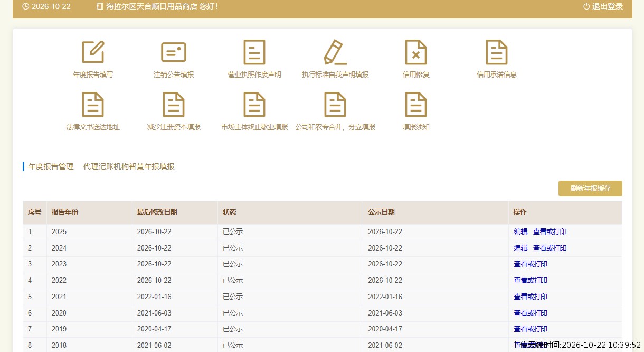Open the 年度报告填写 icon
644x352 pixels.
93,52
